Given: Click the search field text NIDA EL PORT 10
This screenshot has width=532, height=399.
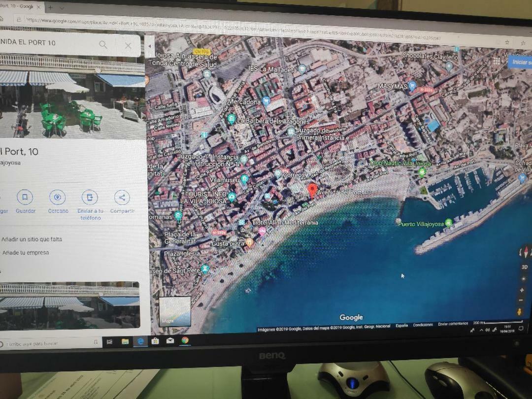Looking at the screenshot, I should [28, 42].
